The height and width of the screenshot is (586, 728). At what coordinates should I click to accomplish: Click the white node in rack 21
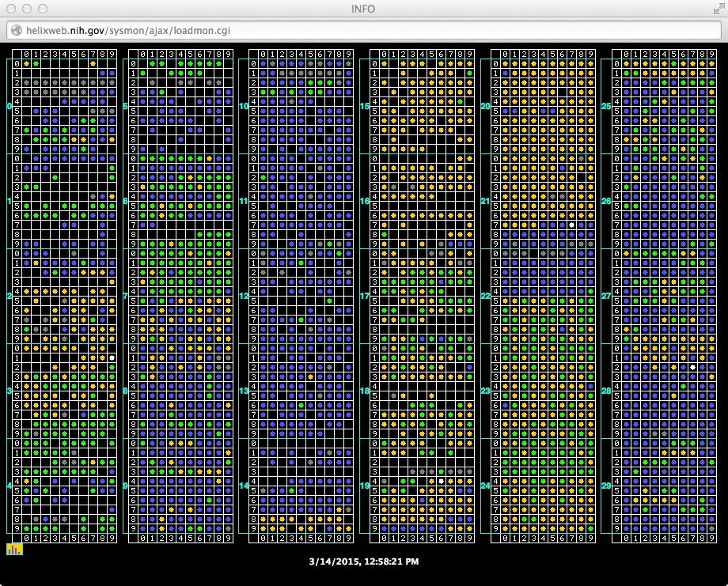point(571,225)
